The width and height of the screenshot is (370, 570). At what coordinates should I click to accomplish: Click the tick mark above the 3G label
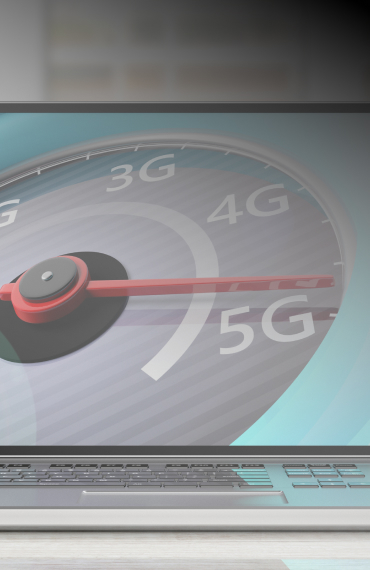[x=137, y=147]
